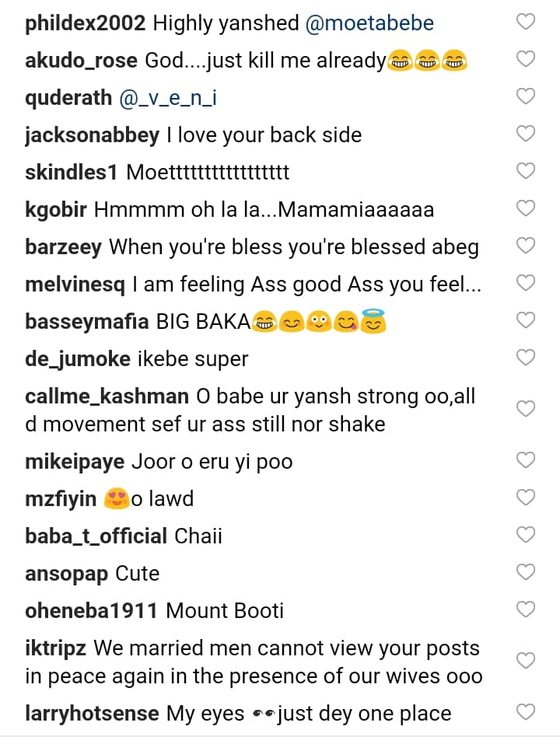Screen dimensions: 560x744
Task: Like phildex2002's comment with the heart
Action: (x=526, y=23)
